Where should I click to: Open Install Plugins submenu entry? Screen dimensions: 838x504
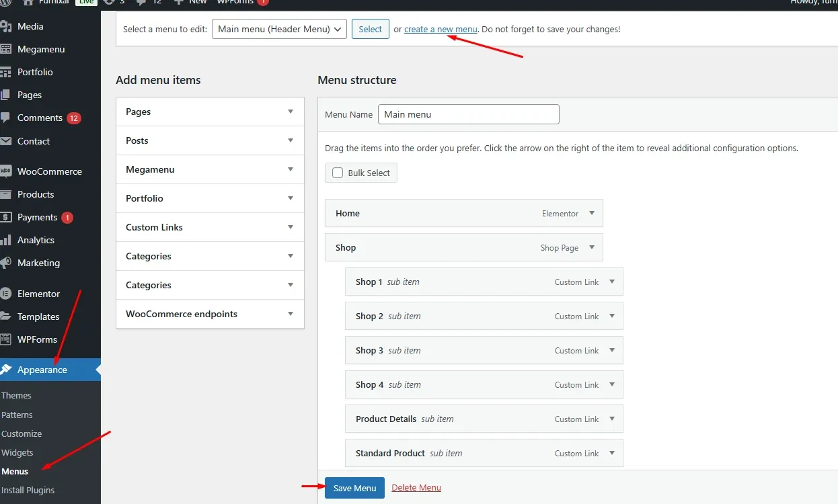click(x=28, y=490)
